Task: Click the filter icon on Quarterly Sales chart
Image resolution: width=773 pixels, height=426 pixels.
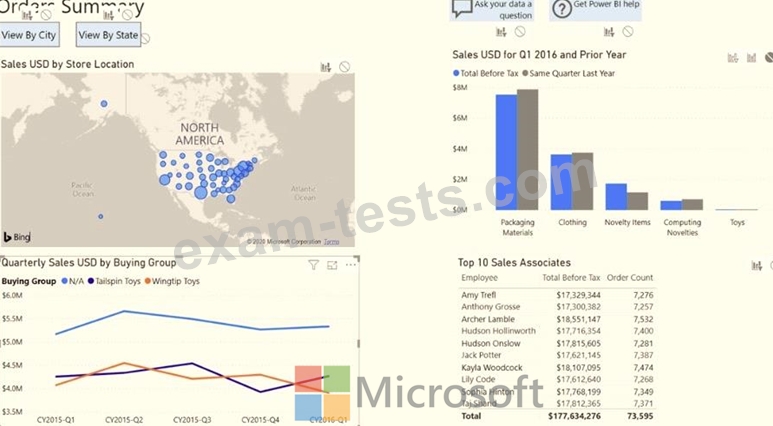Action: point(313,265)
